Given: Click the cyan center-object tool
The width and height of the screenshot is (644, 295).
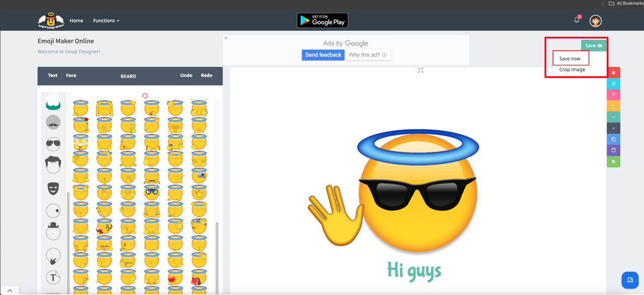Looking at the screenshot, I should pos(613,84).
